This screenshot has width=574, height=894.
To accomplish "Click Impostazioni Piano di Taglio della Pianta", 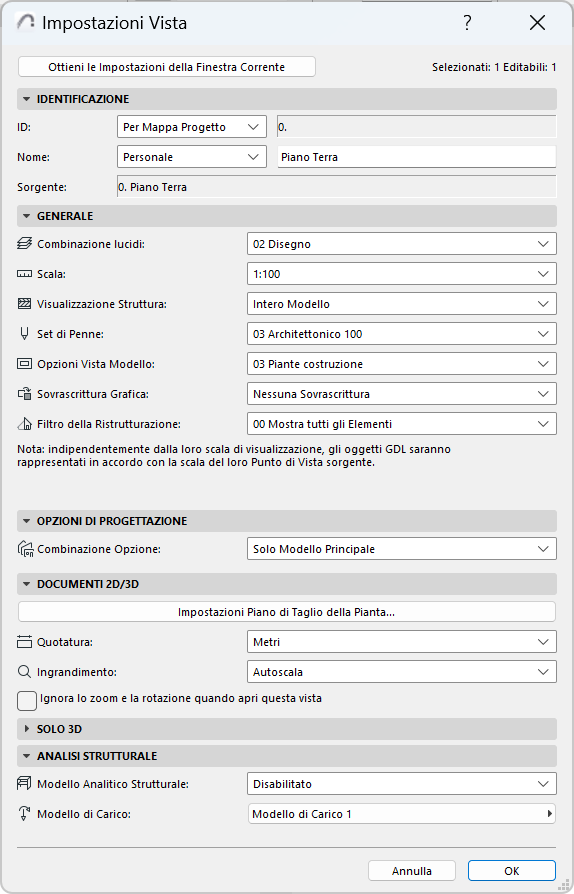I will pos(287,612).
